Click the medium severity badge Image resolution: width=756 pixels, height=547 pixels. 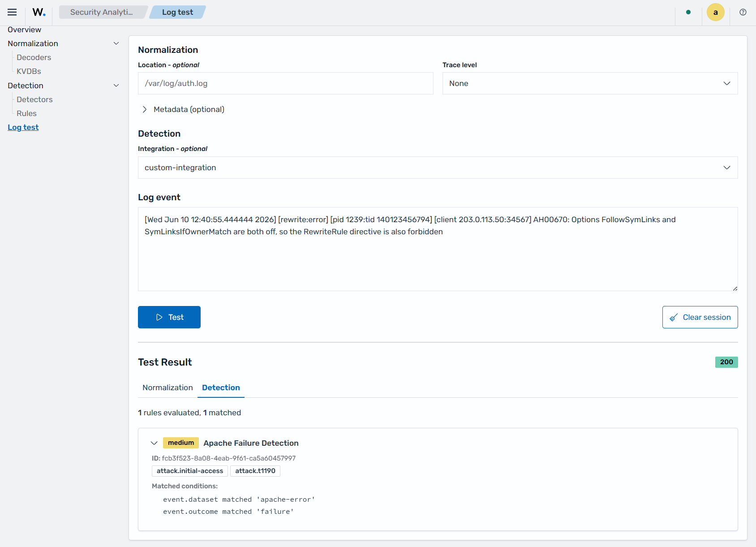pyautogui.click(x=181, y=443)
